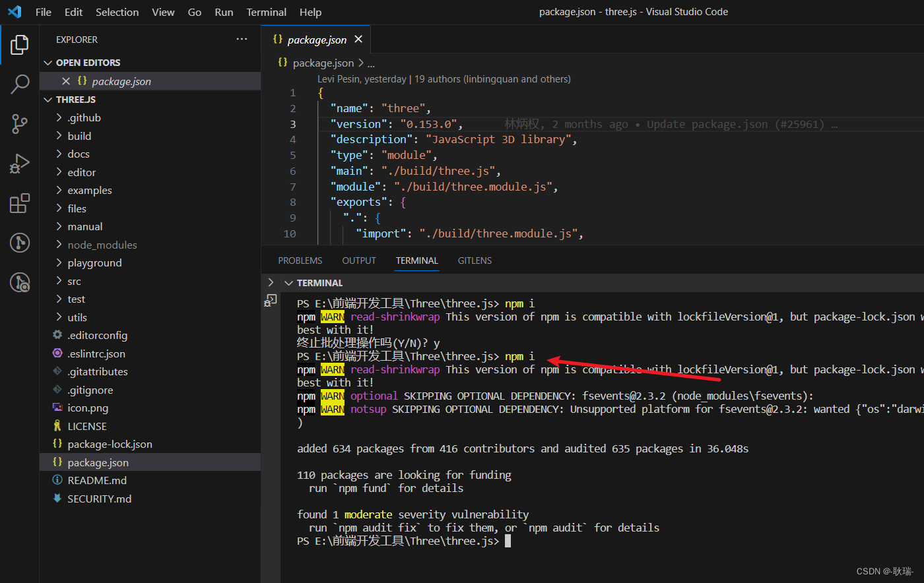The image size is (924, 583).
Task: Click the README.md info icon
Action: tap(57, 480)
